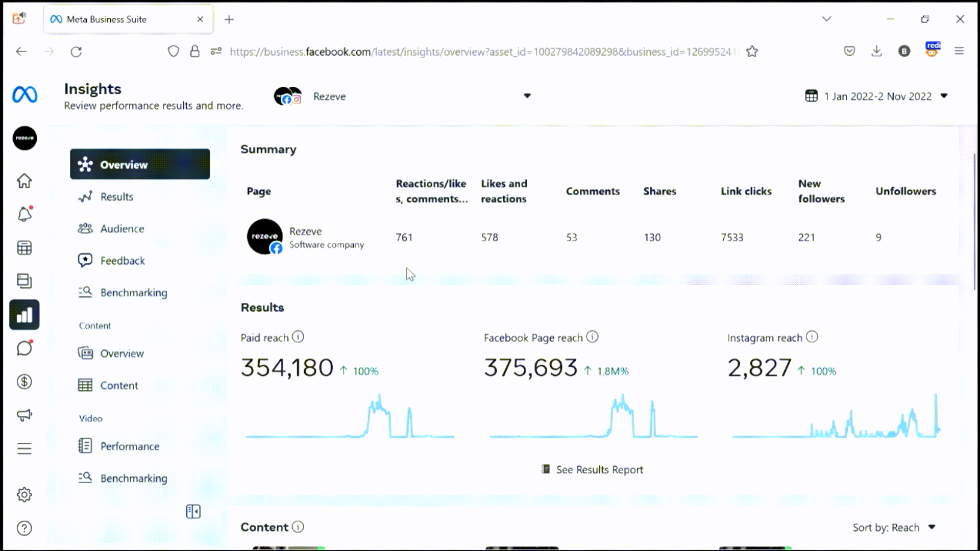The height and width of the screenshot is (551, 980).
Task: Open a new browser tab
Action: (229, 19)
